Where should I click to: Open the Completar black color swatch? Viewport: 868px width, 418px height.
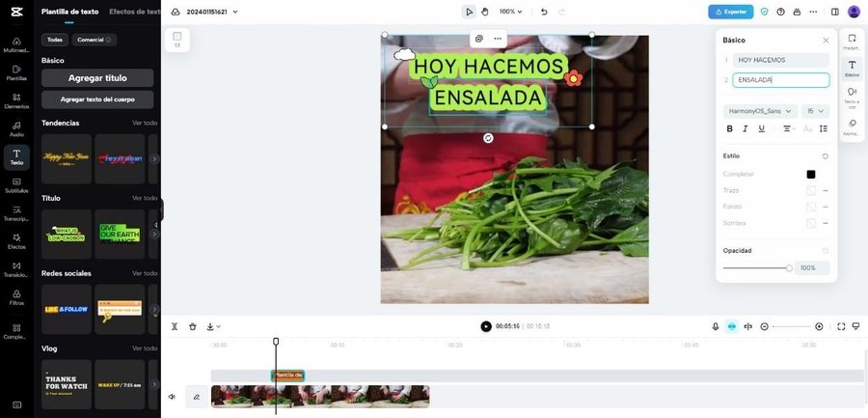click(x=811, y=174)
